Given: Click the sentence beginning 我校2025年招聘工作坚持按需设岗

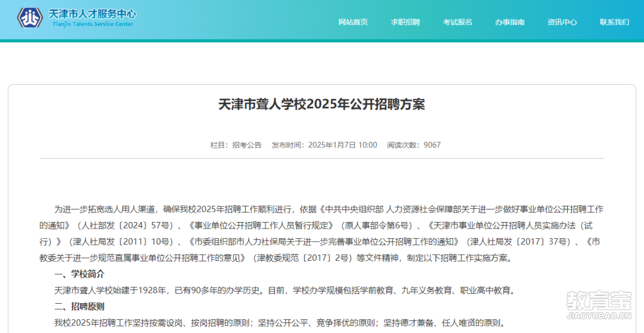Looking at the screenshot, I should pyautogui.click(x=279, y=323).
